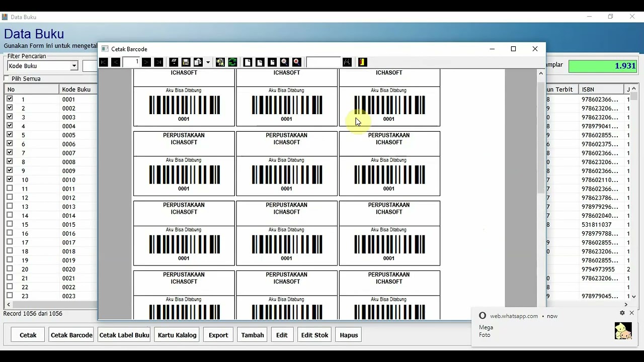
Task: Maximize the Cetak Barcode window
Action: click(x=513, y=49)
